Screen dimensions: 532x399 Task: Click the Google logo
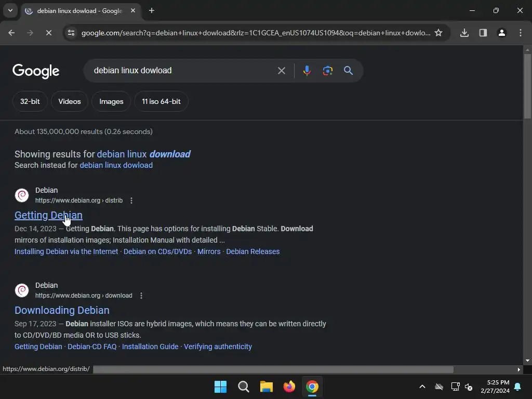click(36, 71)
